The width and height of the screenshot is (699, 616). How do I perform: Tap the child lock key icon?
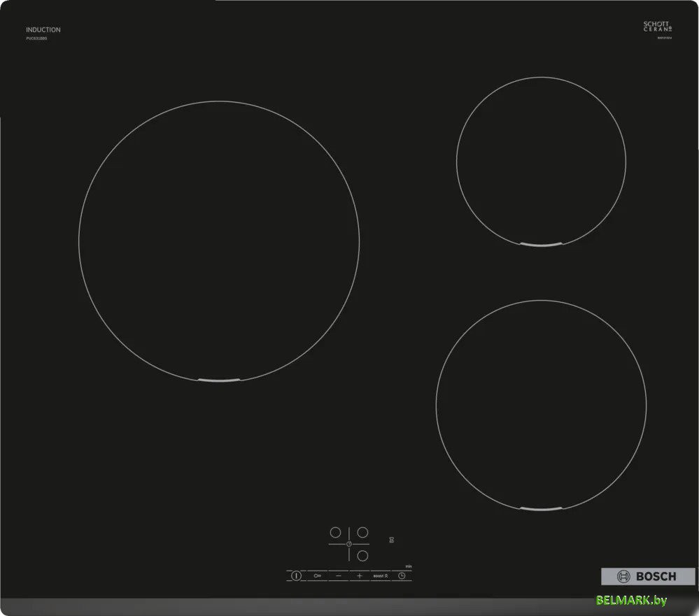point(318,575)
